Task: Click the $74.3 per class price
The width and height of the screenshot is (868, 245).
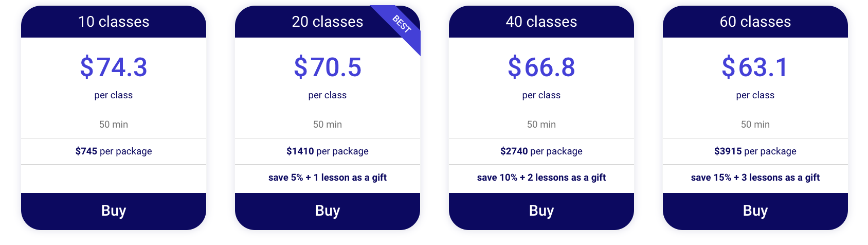Action: 114,67
